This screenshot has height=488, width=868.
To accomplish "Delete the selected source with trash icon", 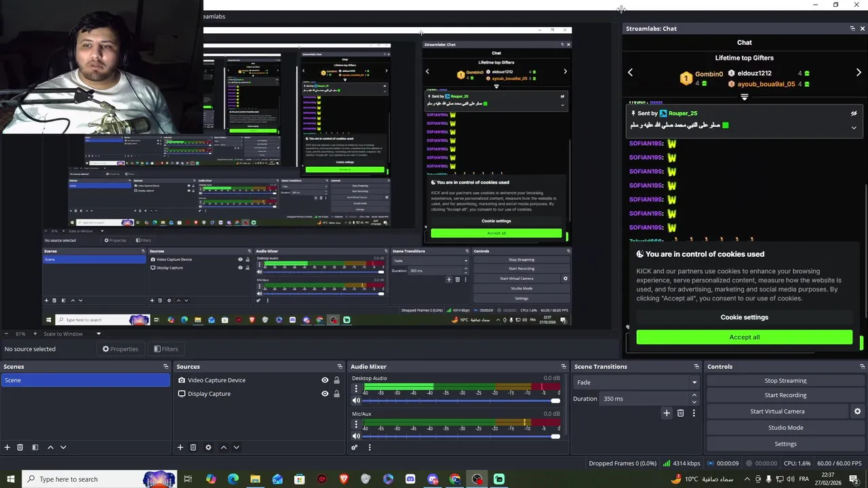I will click(193, 447).
